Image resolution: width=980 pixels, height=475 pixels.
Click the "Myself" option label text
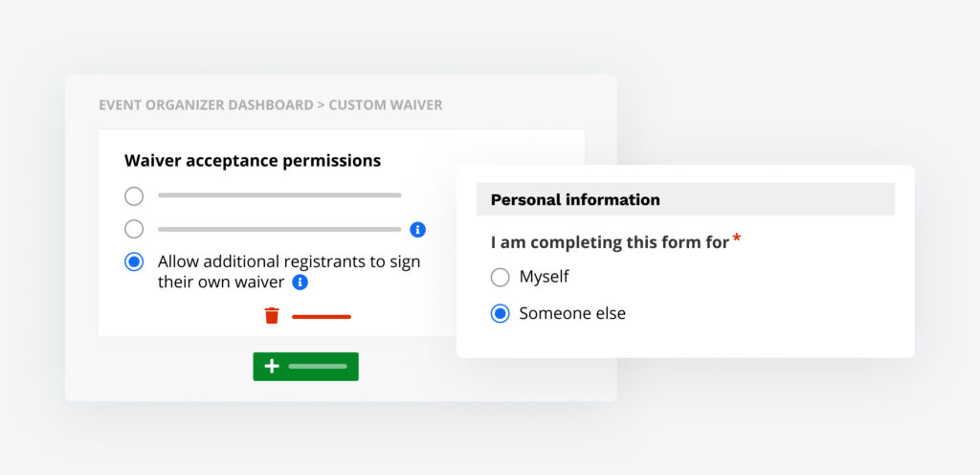544,277
